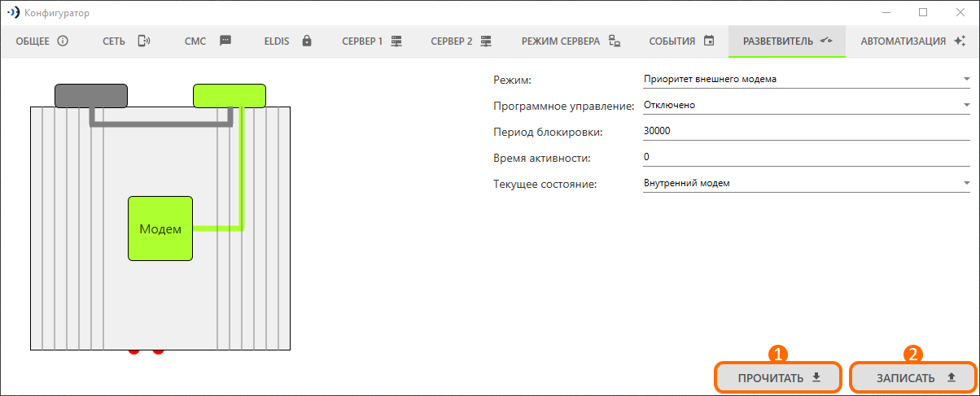Screen dimensions: 980x396
Task: Click the gray connector at diagram top
Action: 91,96
